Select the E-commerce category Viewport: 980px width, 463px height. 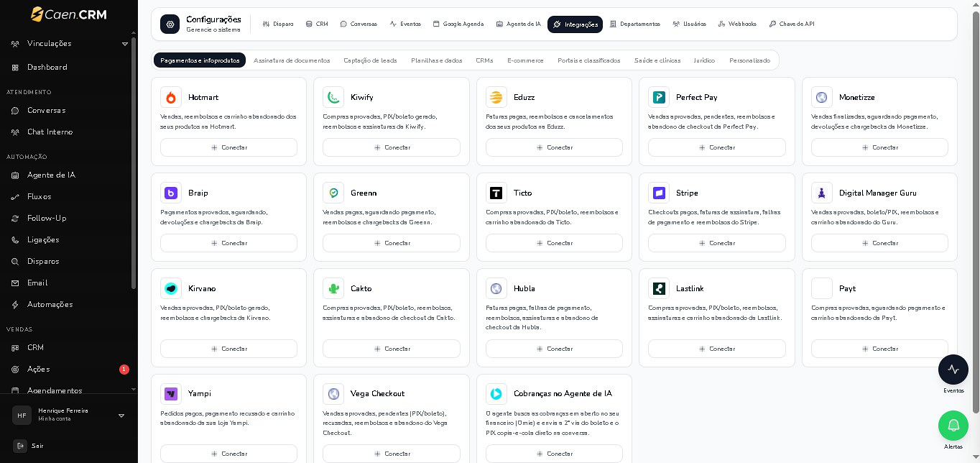(x=525, y=60)
